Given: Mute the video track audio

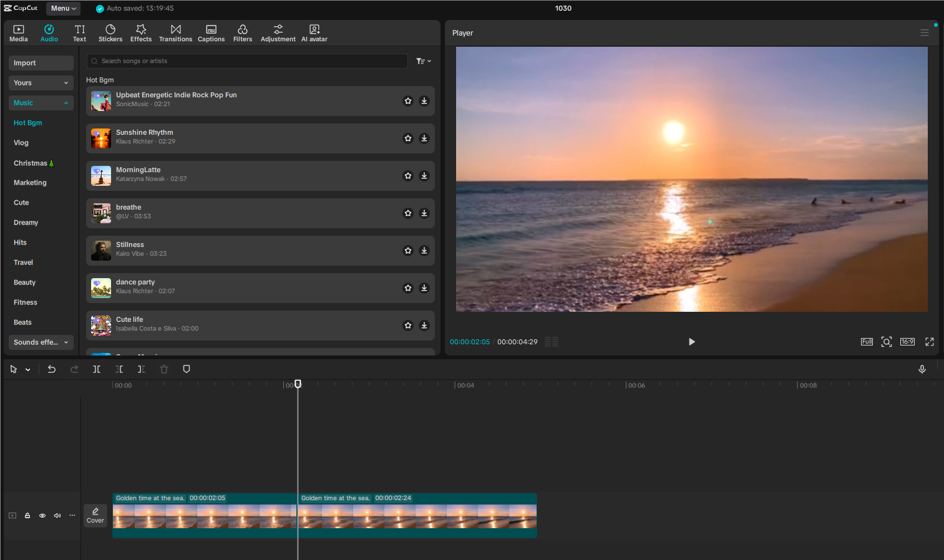Looking at the screenshot, I should 57,515.
